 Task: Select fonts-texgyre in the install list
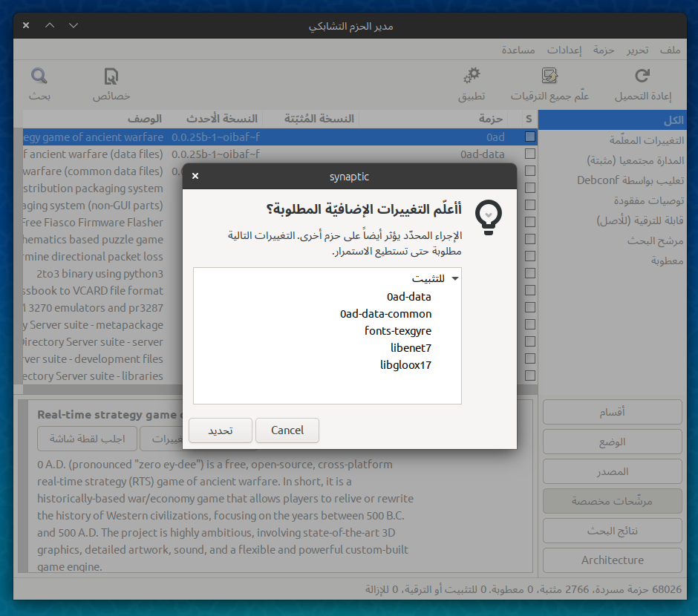point(398,331)
